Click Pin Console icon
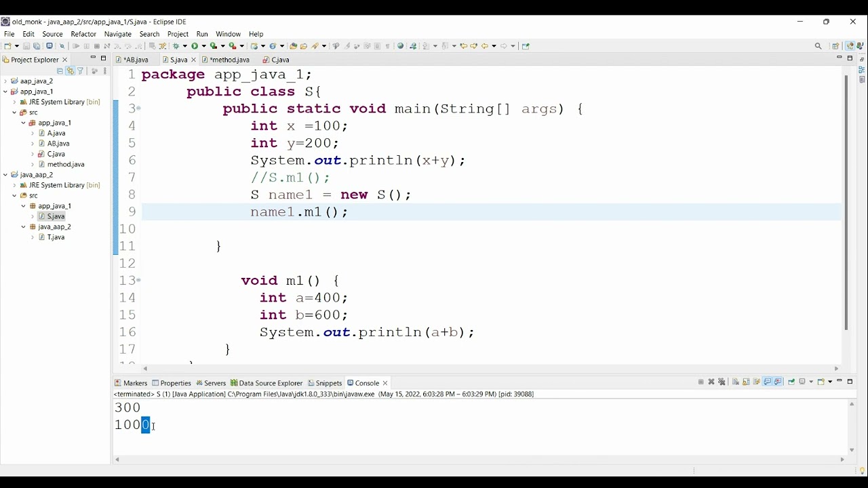This screenshot has height=488, width=868. [x=791, y=382]
